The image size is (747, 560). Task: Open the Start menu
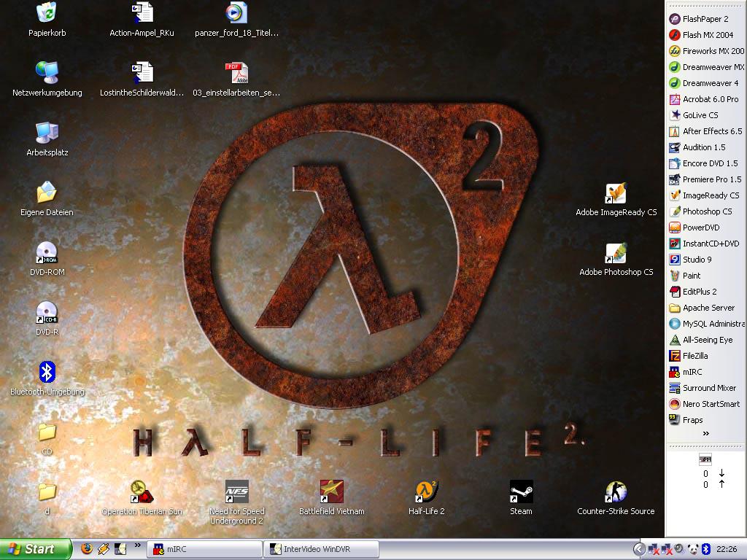click(x=35, y=549)
